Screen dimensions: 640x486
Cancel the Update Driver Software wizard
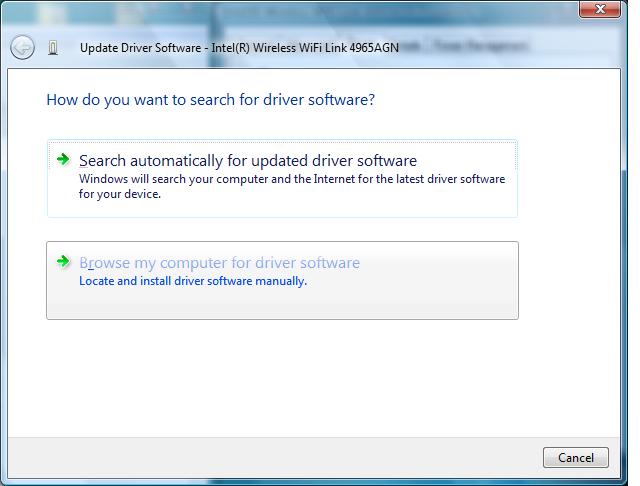click(x=576, y=457)
